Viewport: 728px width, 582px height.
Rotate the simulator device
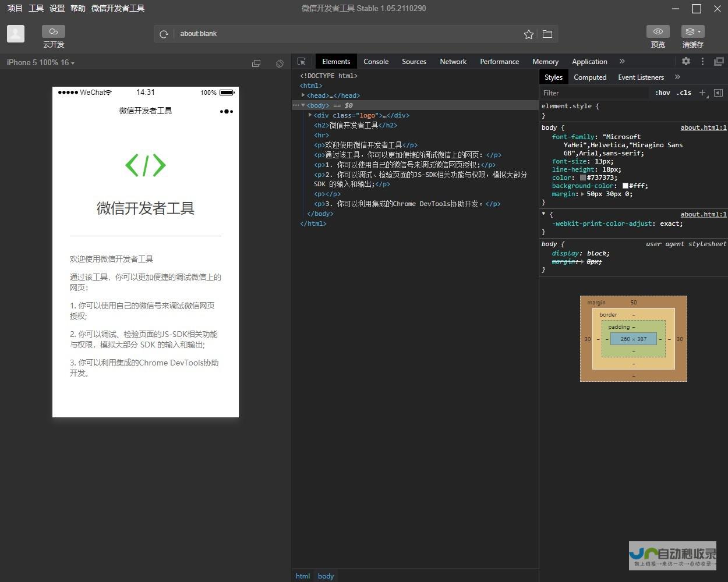click(x=280, y=63)
